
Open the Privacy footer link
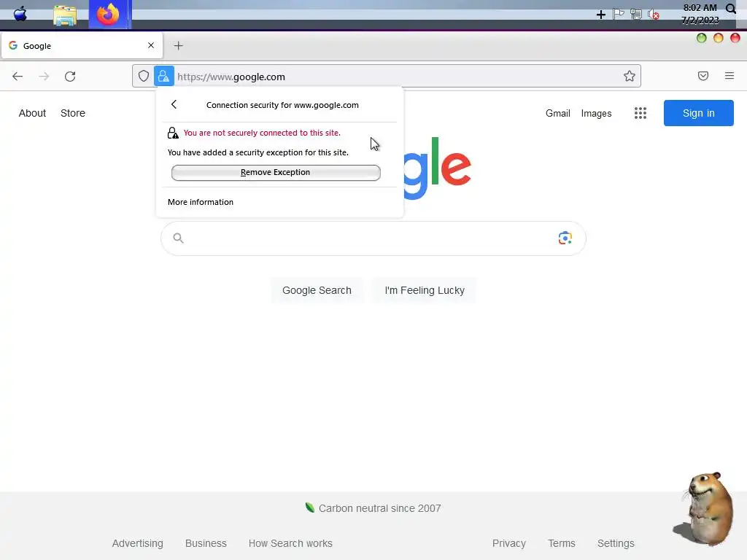tap(508, 543)
